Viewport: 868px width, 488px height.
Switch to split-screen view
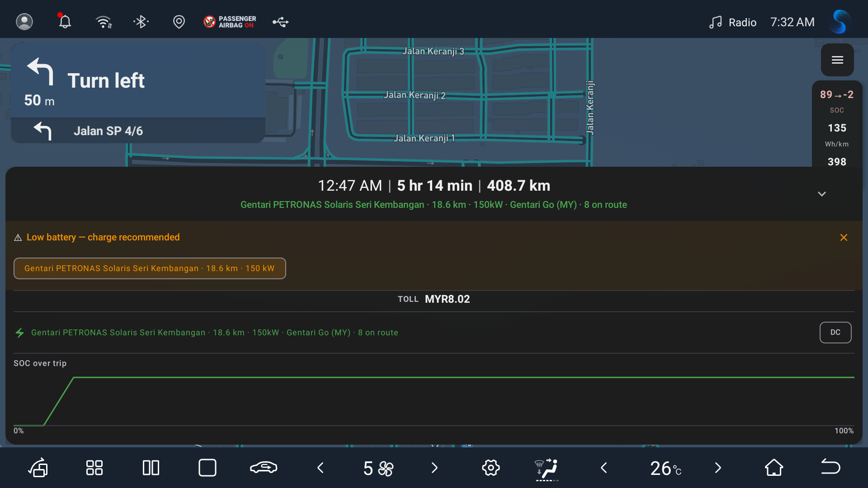point(151,468)
